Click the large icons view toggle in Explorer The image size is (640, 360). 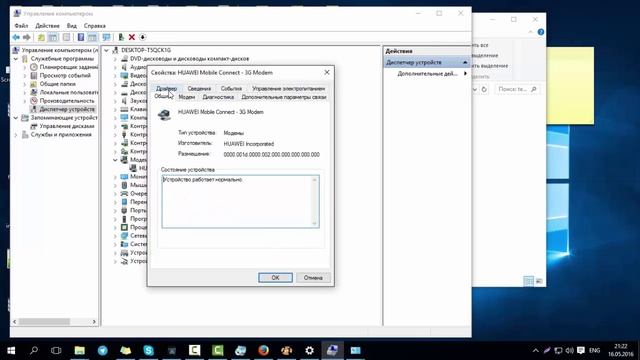pyautogui.click(x=539, y=281)
